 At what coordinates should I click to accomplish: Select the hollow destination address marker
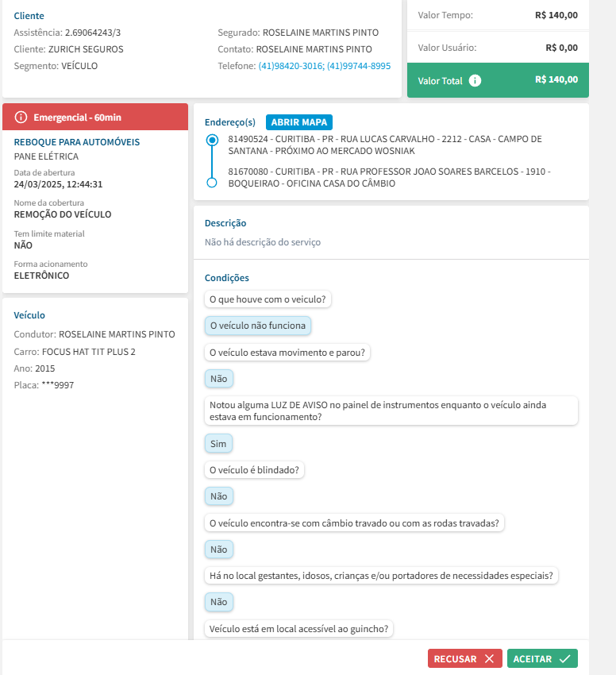(211, 183)
